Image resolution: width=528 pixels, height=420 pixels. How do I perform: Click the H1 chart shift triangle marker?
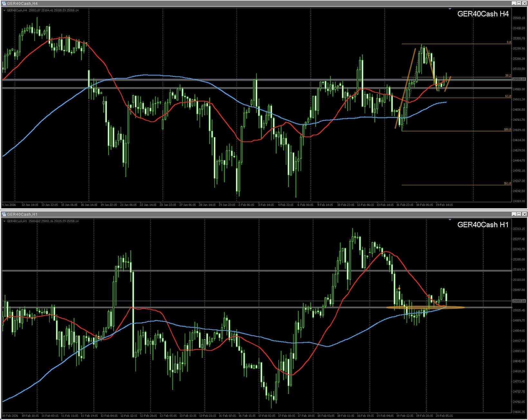tap(450, 220)
